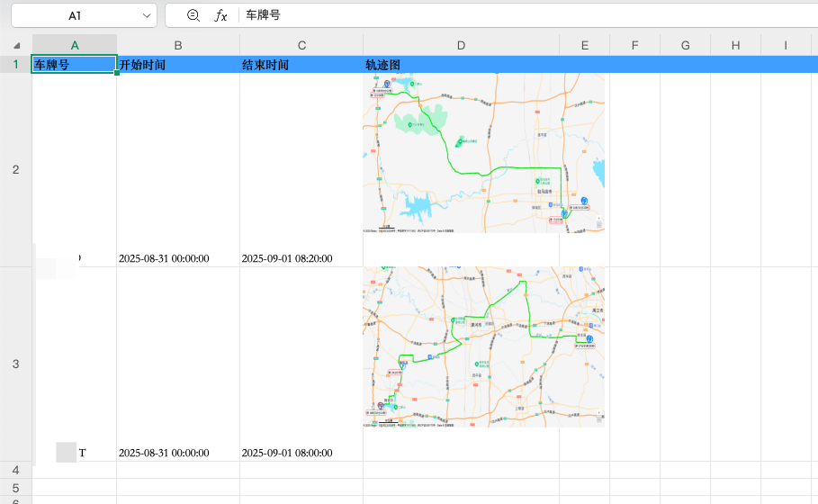Click row 3 start time 2025-08-31 00:00:00
The height and width of the screenshot is (504, 818).
(178, 364)
